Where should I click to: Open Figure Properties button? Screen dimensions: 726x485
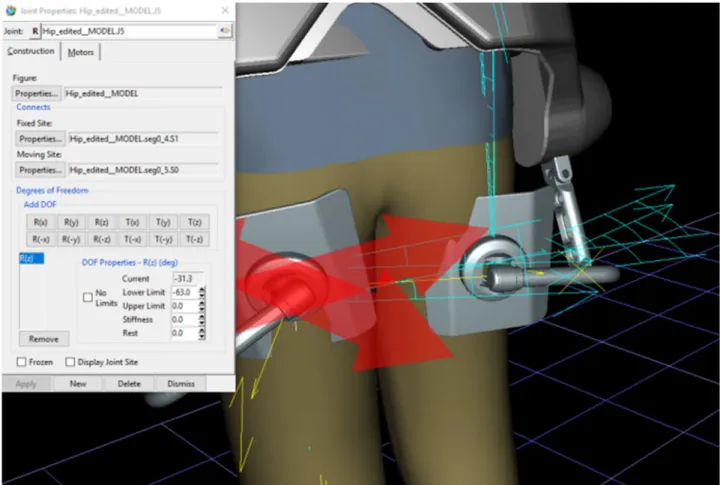coord(36,93)
